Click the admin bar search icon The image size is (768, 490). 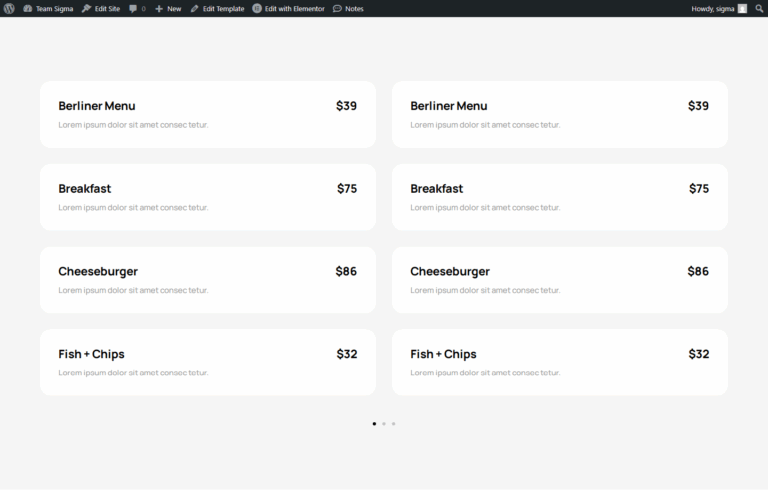tap(759, 8)
